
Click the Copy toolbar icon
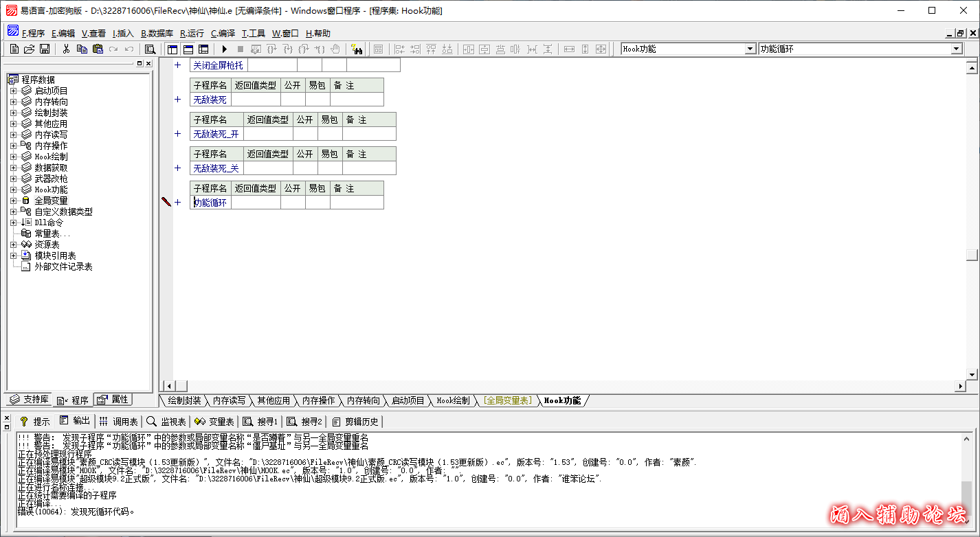click(82, 49)
